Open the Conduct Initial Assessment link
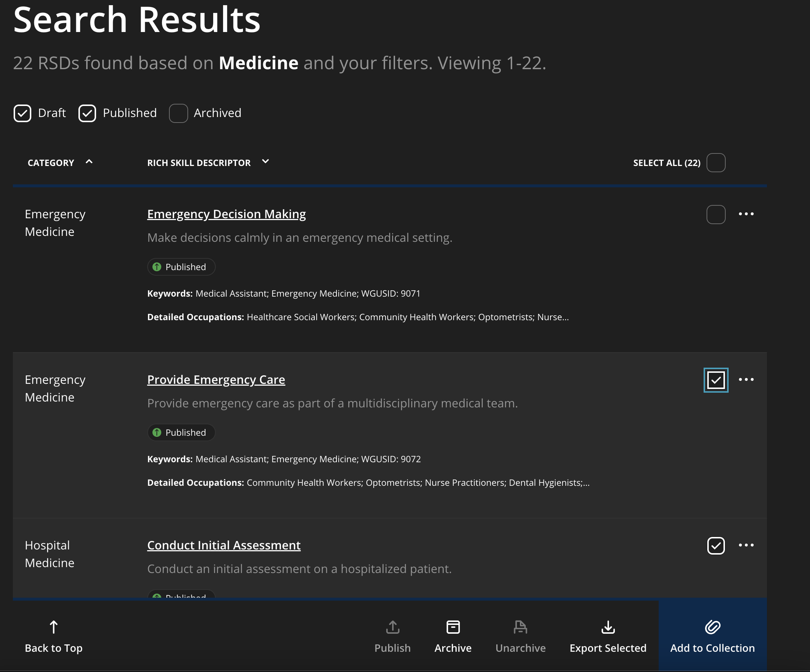 click(x=224, y=545)
